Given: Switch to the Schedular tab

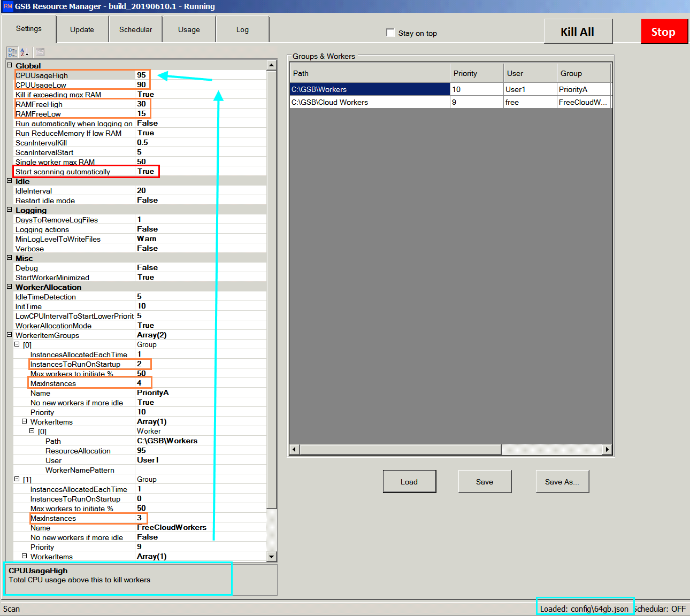Looking at the screenshot, I should point(135,29).
